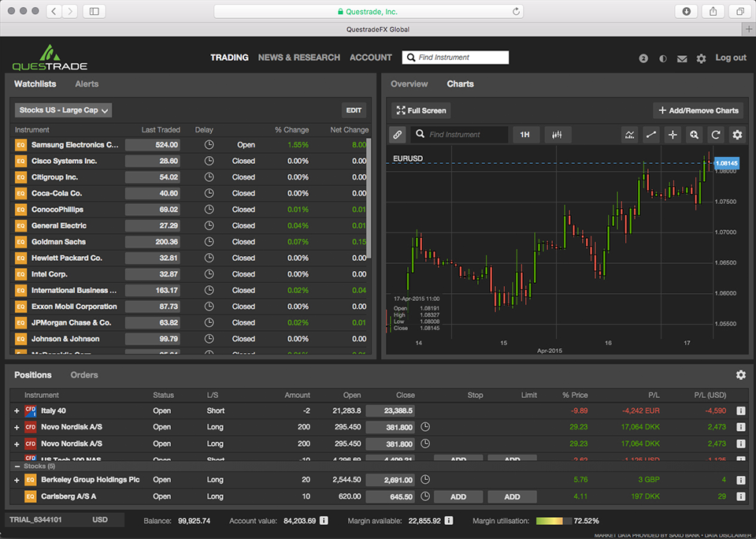Open Stocks US - Large Cap watchlist dropdown
Image resolution: width=756 pixels, height=539 pixels.
63,110
